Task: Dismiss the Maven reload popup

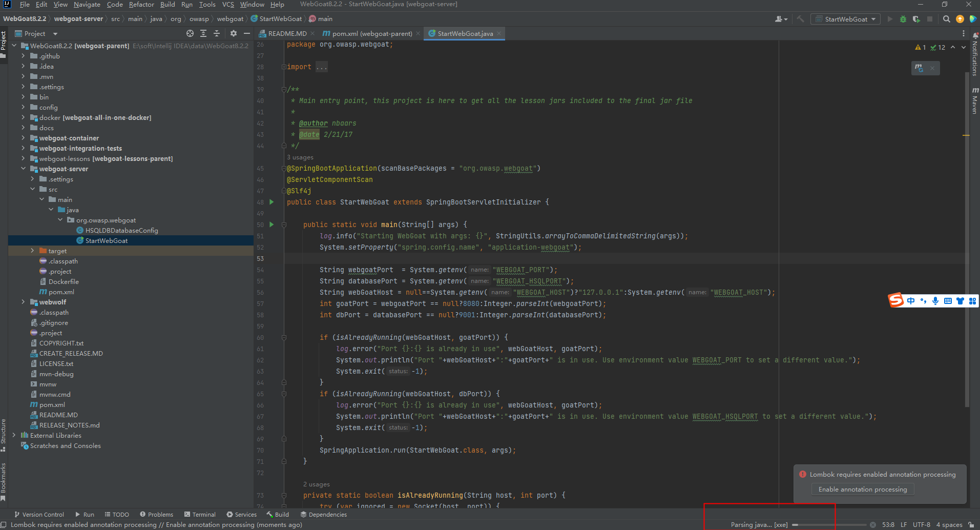Action: coord(932,68)
